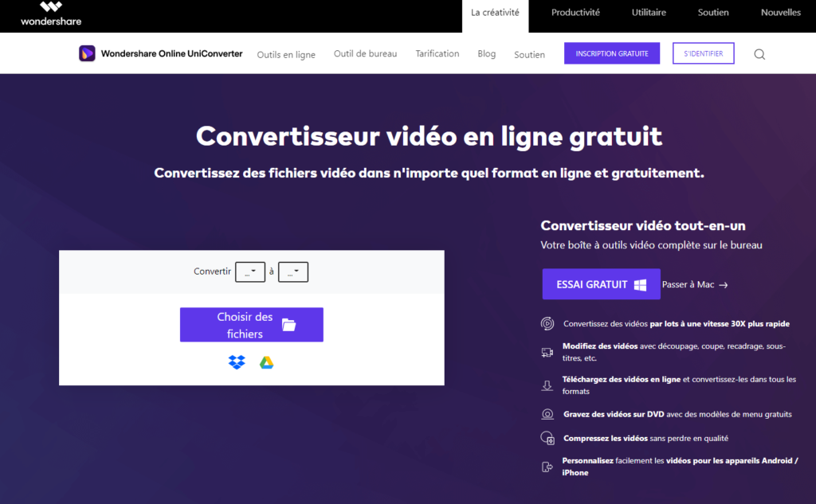Open the source format dropdown after Convertir
816x504 pixels.
pos(250,272)
